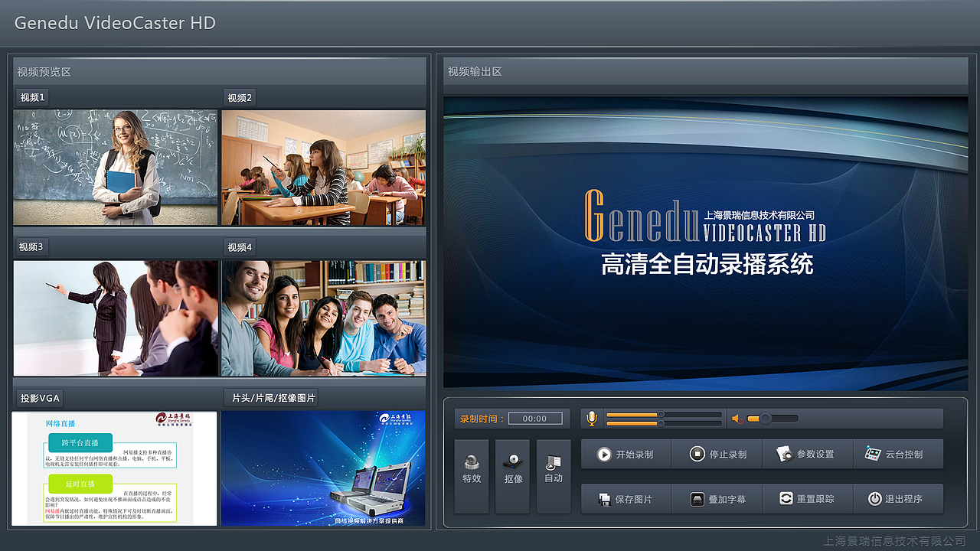The height and width of the screenshot is (551, 980).
Task: Adjust the upper microphone level slider
Action: [664, 415]
